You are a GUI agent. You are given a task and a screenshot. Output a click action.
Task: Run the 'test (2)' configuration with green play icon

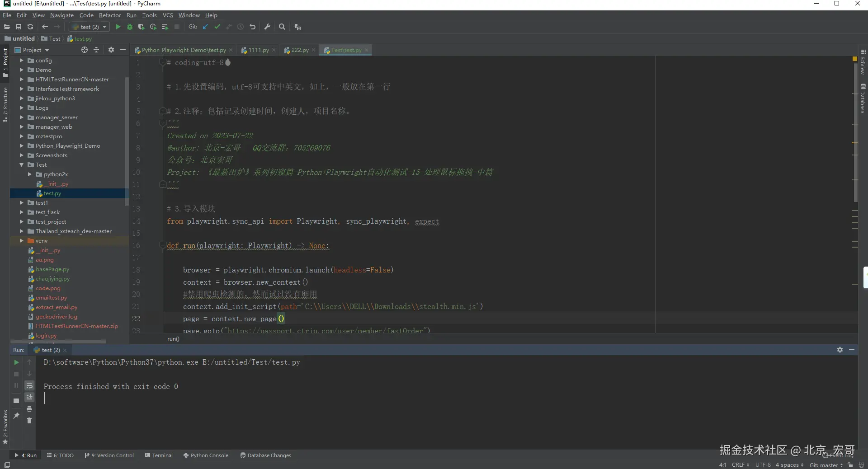coord(118,27)
